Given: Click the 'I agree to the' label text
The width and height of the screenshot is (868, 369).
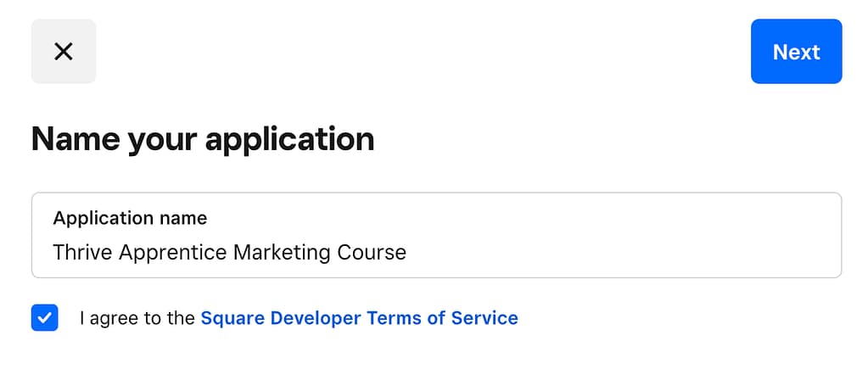Looking at the screenshot, I should [x=137, y=318].
